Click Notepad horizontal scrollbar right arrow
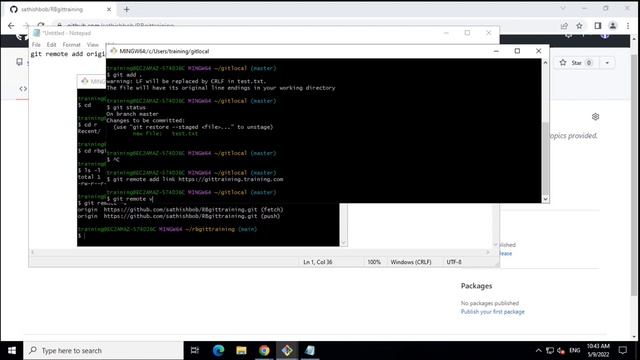640x360 pixels. 487,252
